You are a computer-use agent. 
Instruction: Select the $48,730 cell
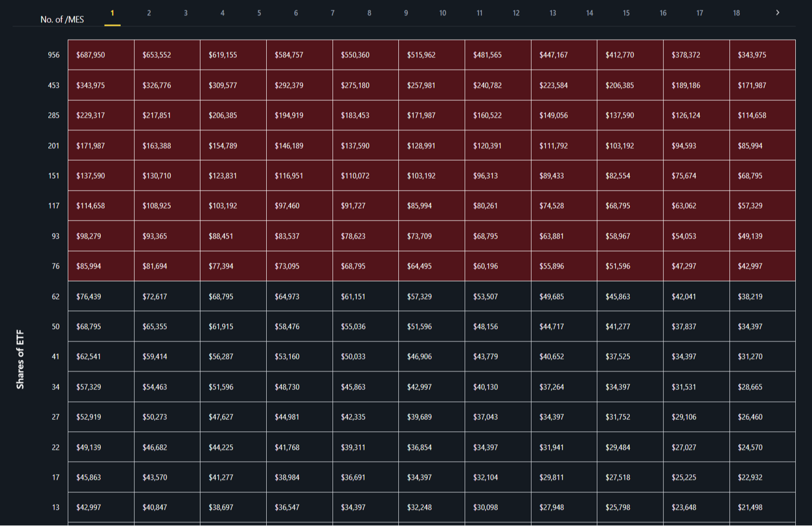point(299,387)
